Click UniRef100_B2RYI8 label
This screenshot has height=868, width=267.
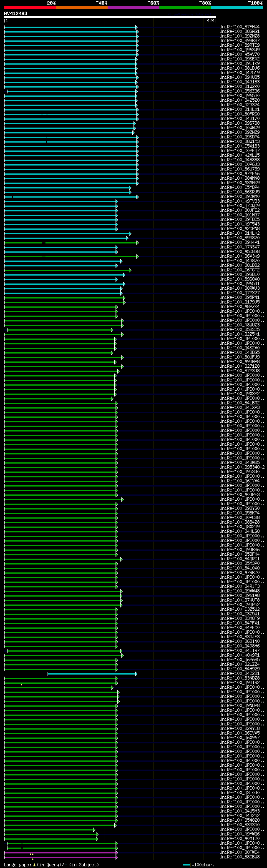pos(239,728)
